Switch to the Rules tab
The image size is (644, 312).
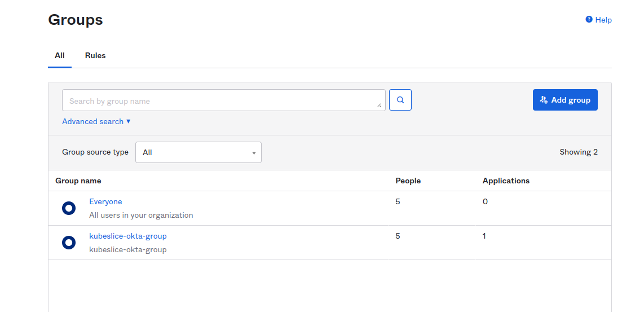coord(95,55)
